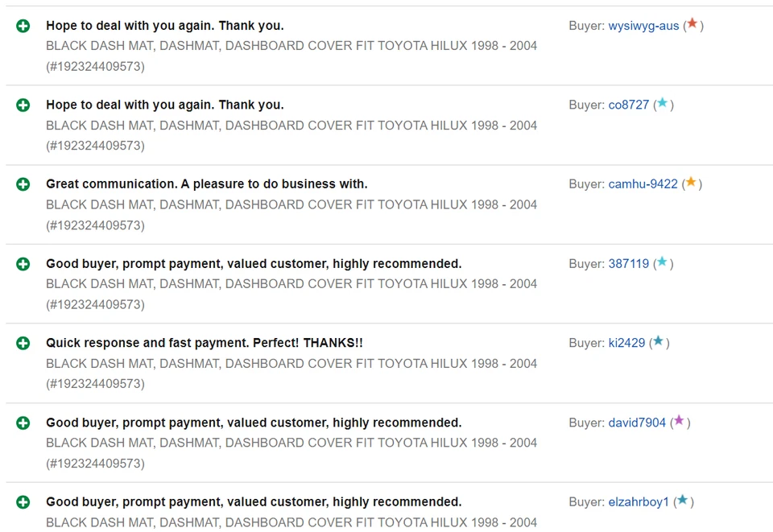The width and height of the screenshot is (773, 532).
Task: Click purple star beside david7904
Action: pos(679,421)
